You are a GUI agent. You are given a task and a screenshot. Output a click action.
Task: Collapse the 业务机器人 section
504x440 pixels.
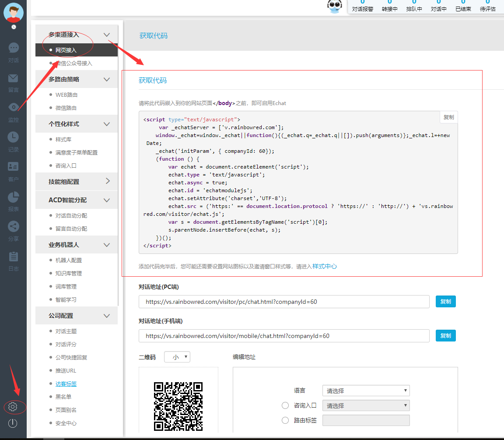pos(107,245)
